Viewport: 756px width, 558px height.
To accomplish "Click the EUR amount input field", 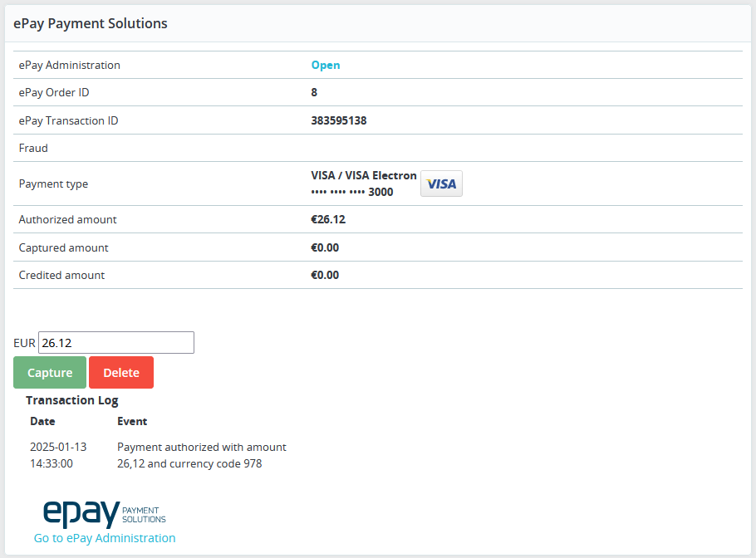I will pyautogui.click(x=115, y=342).
